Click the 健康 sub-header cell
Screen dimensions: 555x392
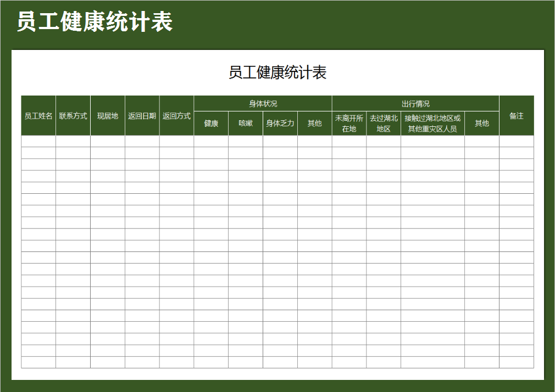click(x=210, y=124)
